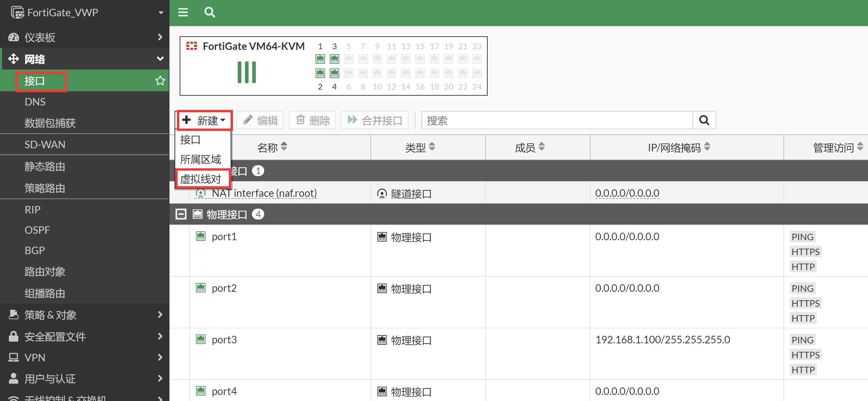Click the magnifier search icon in green header
Viewport: 868px width, 401px height.
210,13
